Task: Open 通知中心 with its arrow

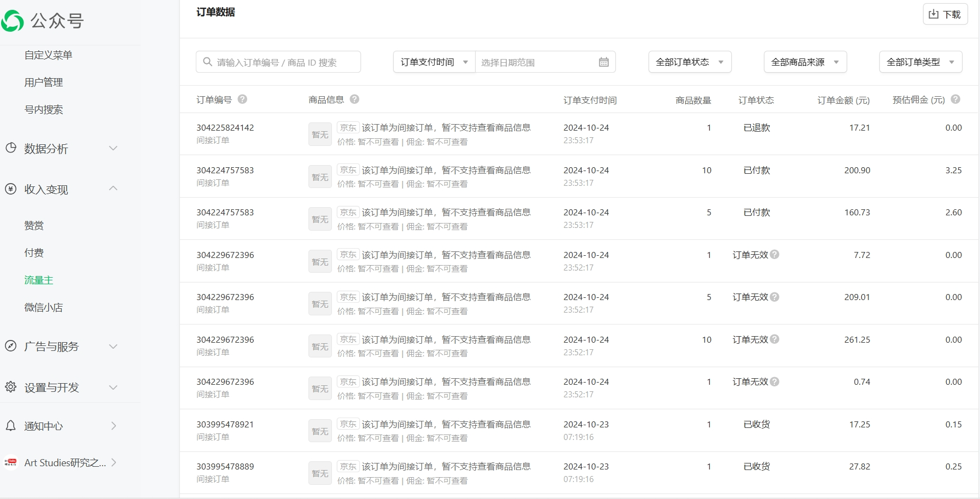Action: (113, 426)
